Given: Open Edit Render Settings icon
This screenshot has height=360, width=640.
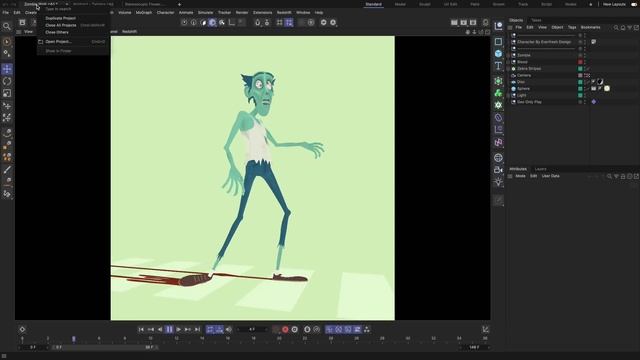Looking at the screenshot, I should [x=473, y=22].
